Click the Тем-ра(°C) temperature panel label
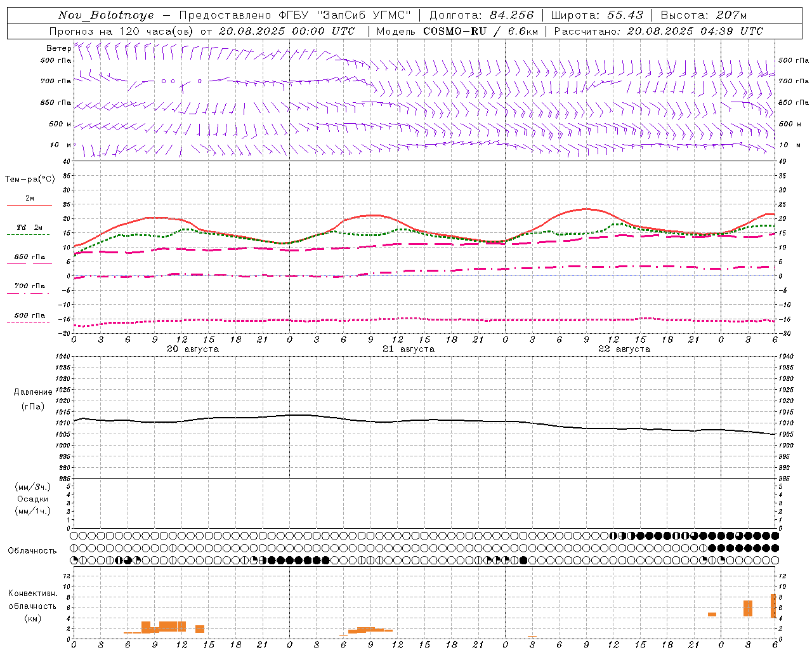812x650 pixels. (x=30, y=180)
